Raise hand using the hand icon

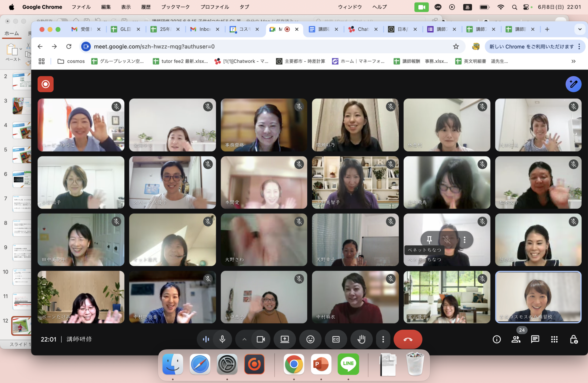361,339
